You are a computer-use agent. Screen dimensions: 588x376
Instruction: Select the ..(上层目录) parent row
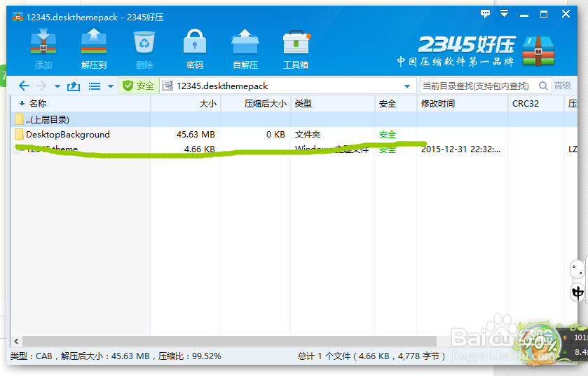pos(294,120)
